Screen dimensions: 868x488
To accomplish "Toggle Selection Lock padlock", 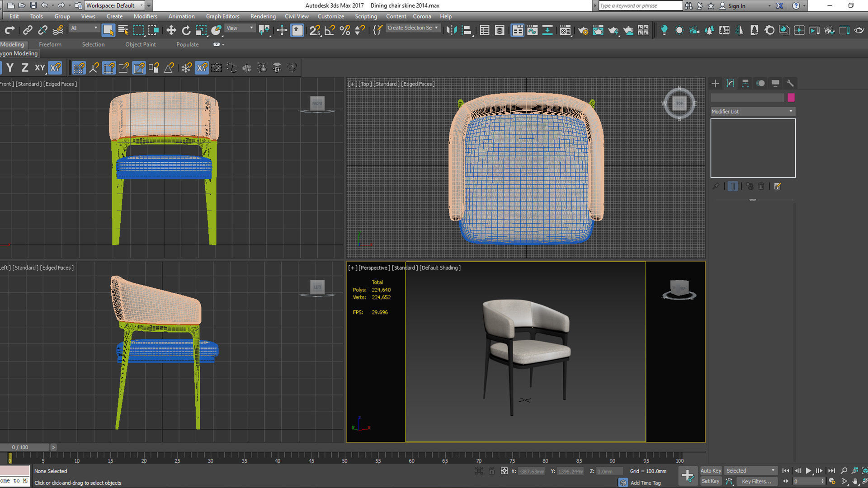I will [491, 471].
